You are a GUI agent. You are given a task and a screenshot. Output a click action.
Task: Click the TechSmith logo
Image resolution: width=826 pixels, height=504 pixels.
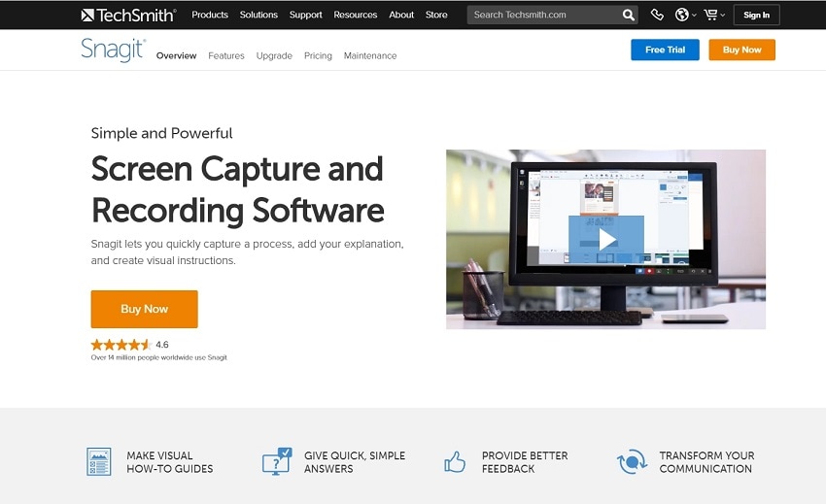[128, 16]
